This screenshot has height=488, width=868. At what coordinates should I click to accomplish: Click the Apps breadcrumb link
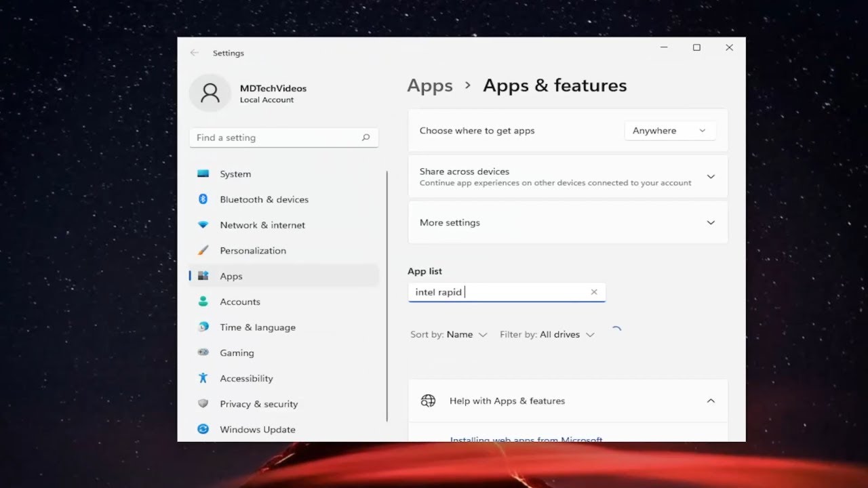[430, 86]
